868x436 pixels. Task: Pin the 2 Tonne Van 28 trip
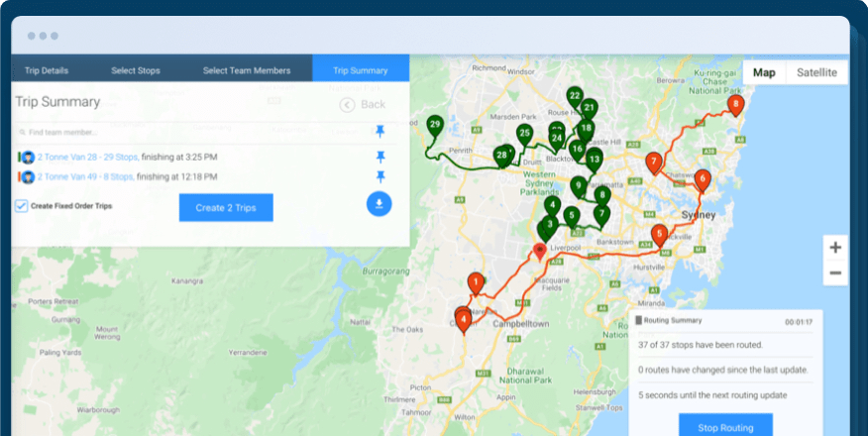pos(380,158)
